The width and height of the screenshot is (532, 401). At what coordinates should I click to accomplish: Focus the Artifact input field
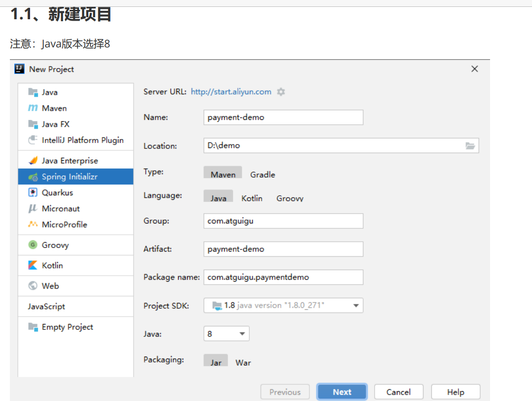coord(283,249)
